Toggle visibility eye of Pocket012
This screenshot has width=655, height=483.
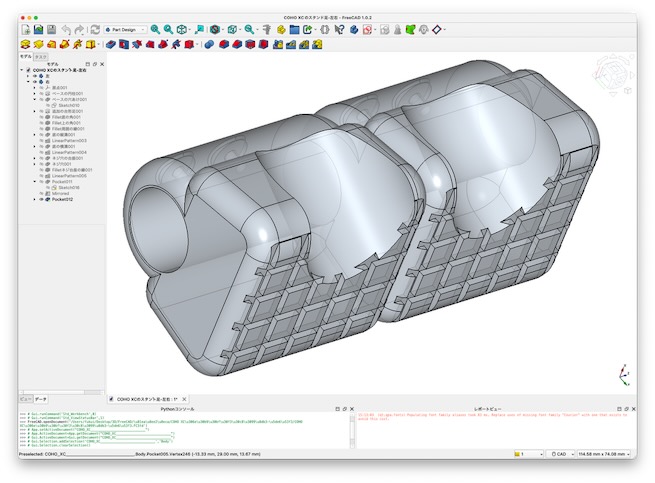(x=40, y=199)
